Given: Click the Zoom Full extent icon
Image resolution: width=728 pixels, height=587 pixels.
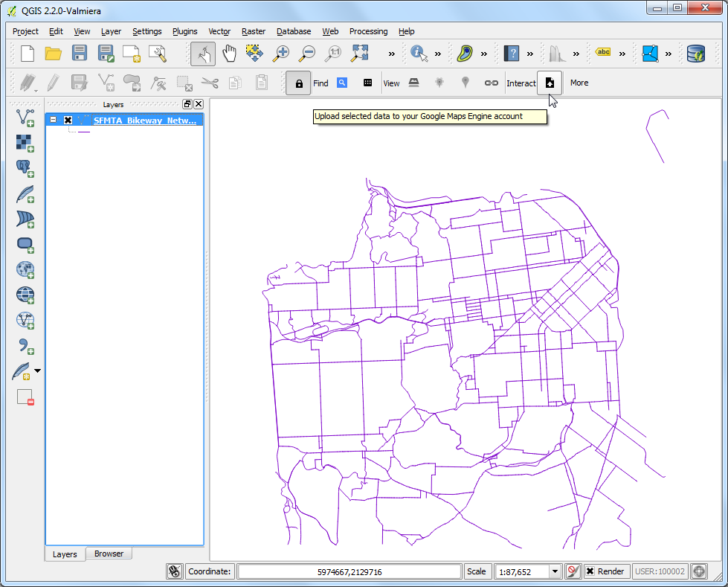Looking at the screenshot, I should click(360, 54).
